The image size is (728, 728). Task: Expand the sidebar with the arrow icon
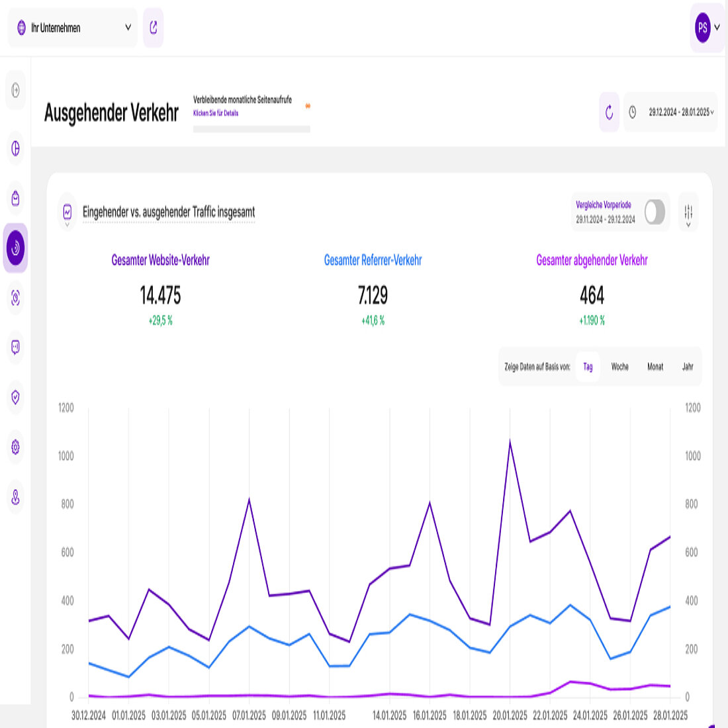16,90
